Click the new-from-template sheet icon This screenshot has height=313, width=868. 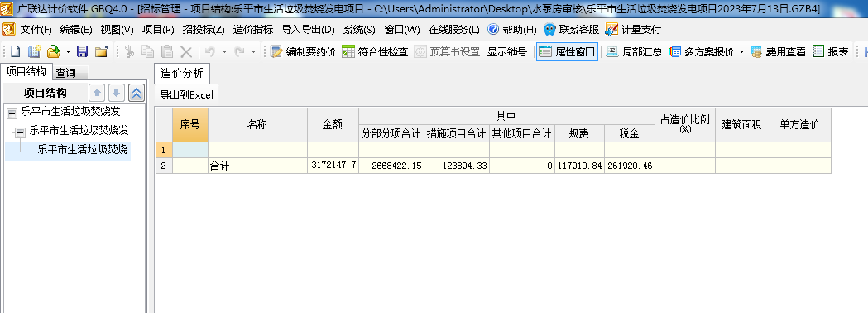34,52
